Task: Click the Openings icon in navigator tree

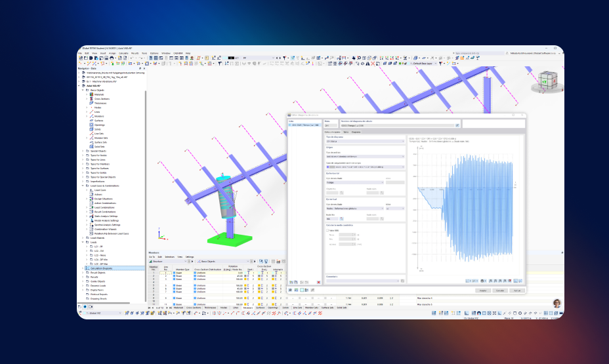Action: [x=91, y=125]
